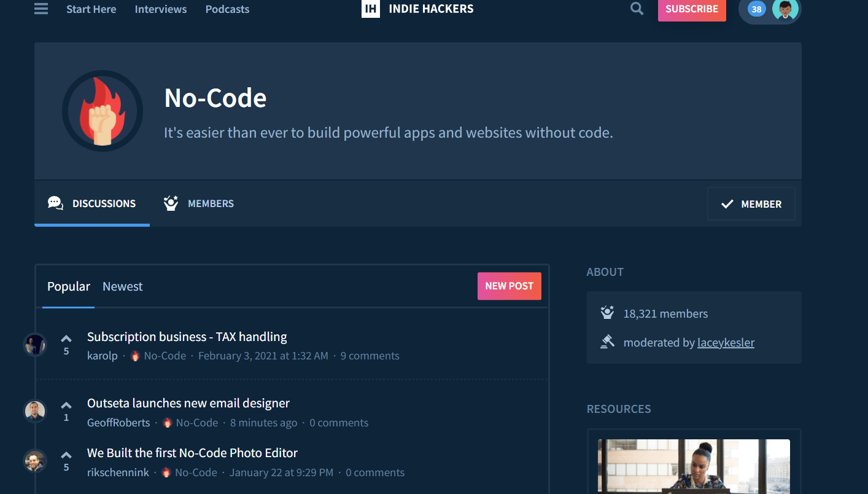Select the Popular posts tab
The width and height of the screenshot is (868, 494).
[x=69, y=286]
